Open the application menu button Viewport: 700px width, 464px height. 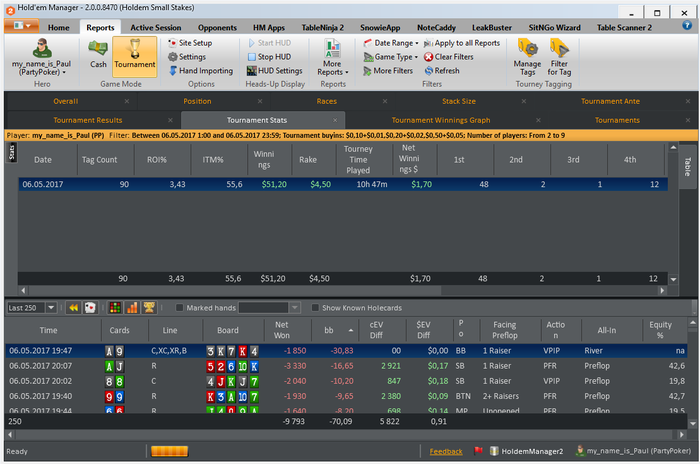[21, 26]
